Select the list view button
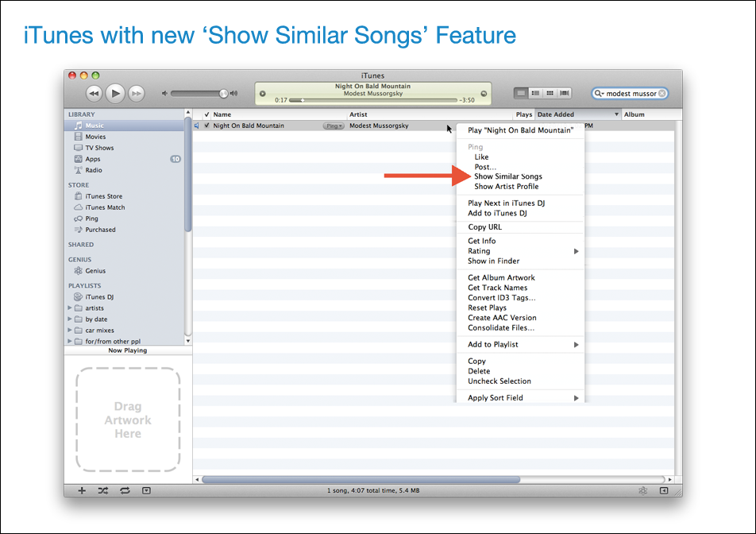756x534 pixels. pyautogui.click(x=521, y=93)
